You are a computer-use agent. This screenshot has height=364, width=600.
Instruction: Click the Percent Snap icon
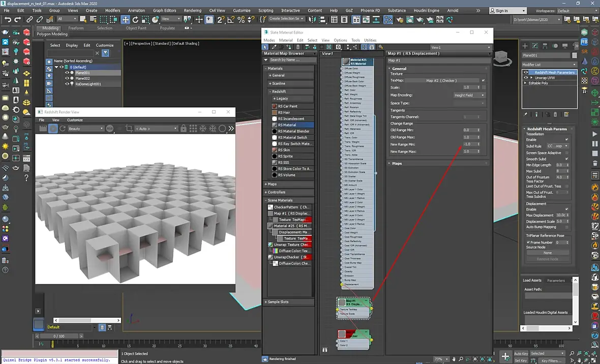pyautogui.click(x=242, y=19)
